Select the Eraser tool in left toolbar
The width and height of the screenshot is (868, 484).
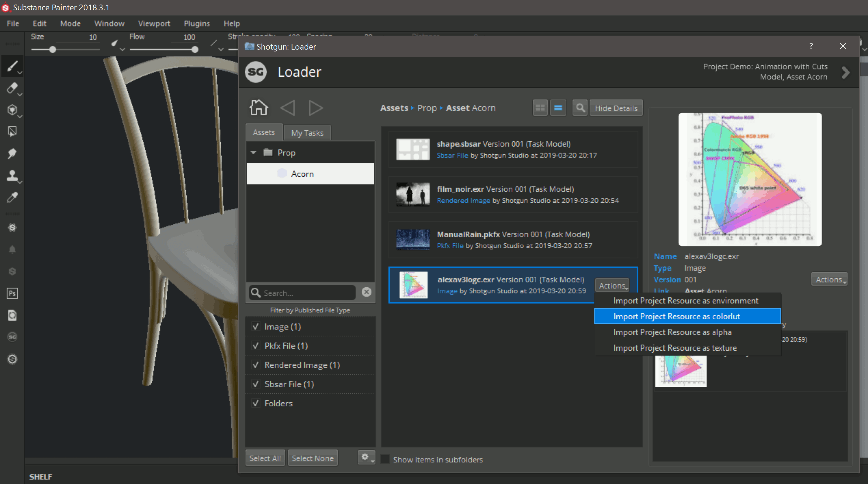[12, 88]
